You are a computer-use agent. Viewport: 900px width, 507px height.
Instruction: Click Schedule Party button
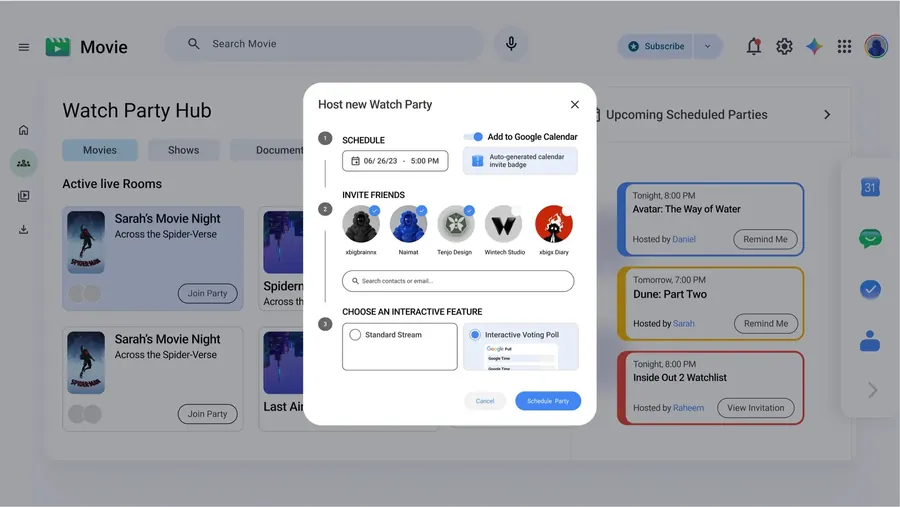548,401
